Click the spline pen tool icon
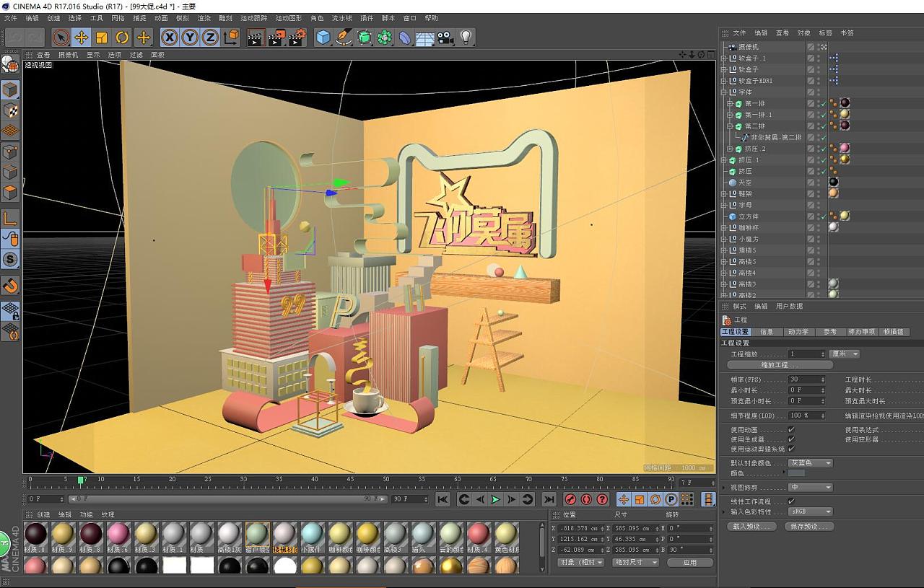The width and height of the screenshot is (924, 588). click(x=344, y=38)
